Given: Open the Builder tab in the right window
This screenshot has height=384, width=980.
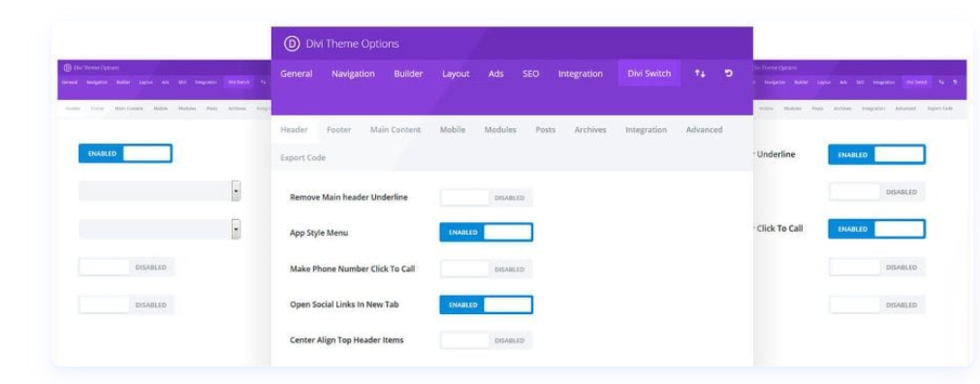Looking at the screenshot, I should 802,81.
